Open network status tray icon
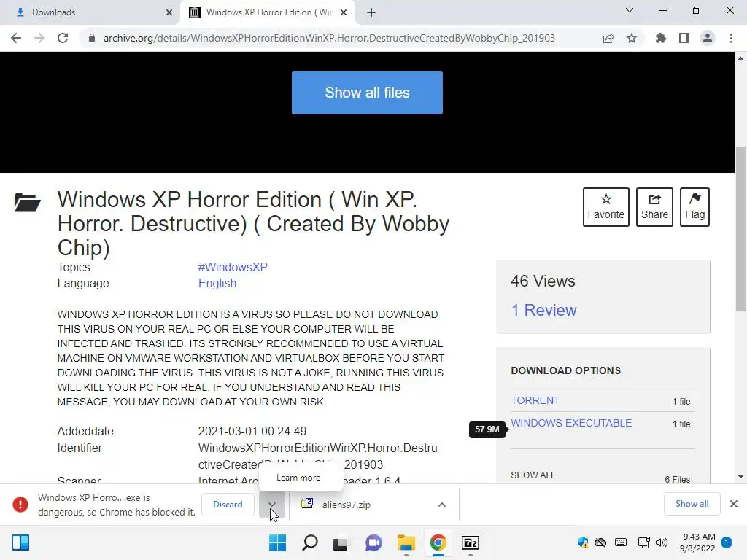The height and width of the screenshot is (560, 747). (643, 542)
